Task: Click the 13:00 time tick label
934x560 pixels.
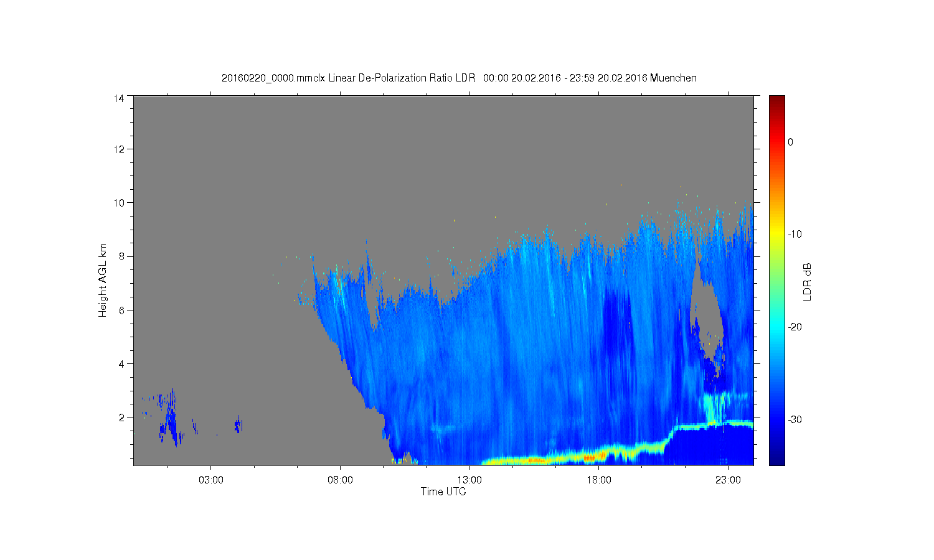Action: tap(469, 480)
